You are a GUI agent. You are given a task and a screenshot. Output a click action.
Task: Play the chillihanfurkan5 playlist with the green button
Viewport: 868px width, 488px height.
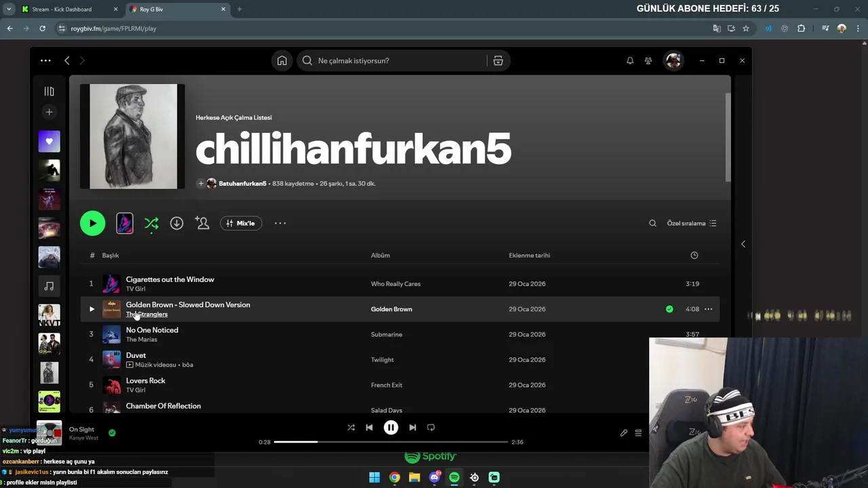pos(93,224)
